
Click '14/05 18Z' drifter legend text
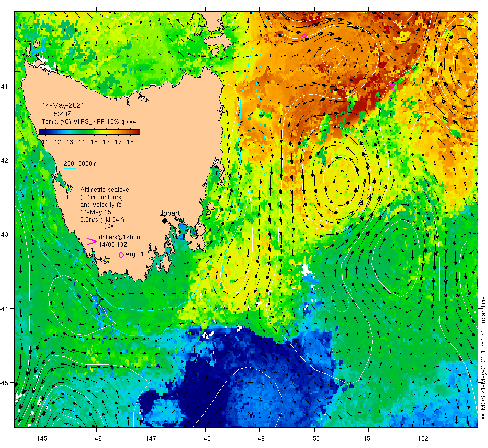114,245
